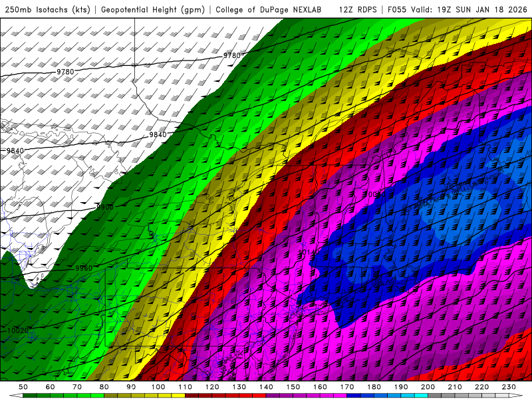Image resolution: width=532 pixels, height=399 pixels.
Task: Select the 9960 height contour label
Action: pos(84,269)
